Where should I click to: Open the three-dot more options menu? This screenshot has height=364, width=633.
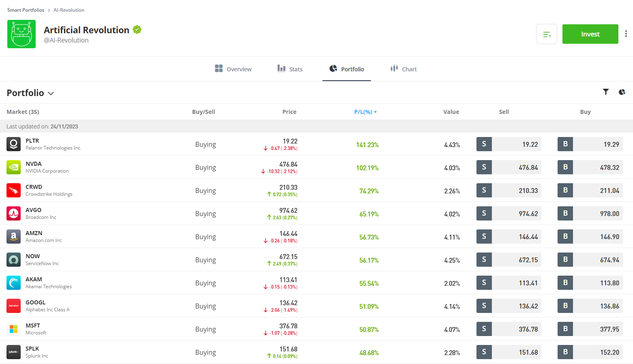[x=626, y=34]
